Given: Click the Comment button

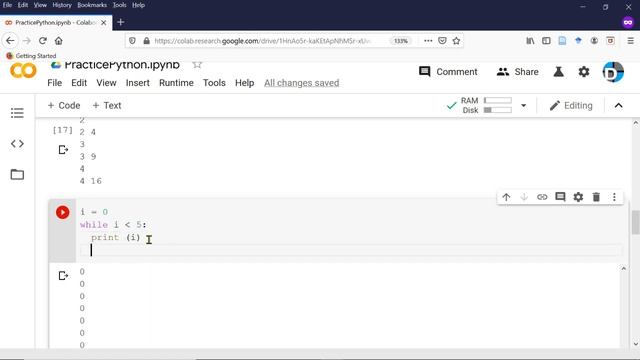Looking at the screenshot, I should pyautogui.click(x=448, y=72).
